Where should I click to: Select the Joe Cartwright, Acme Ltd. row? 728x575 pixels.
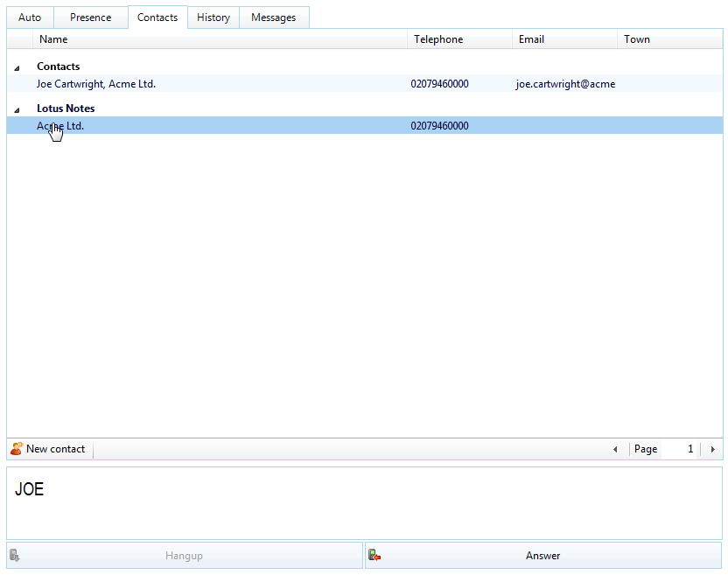click(x=365, y=84)
